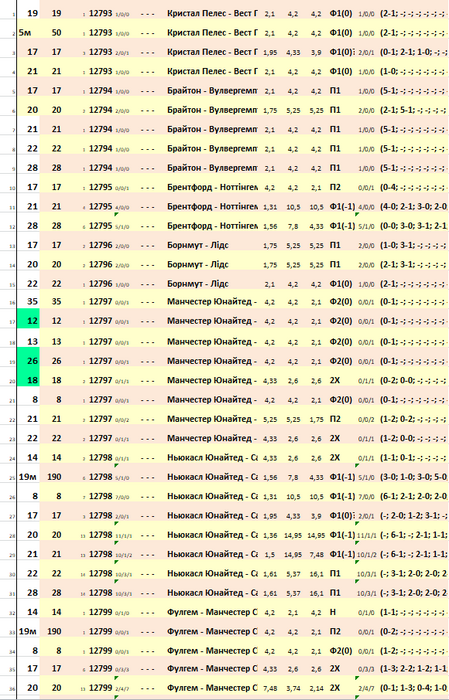
Task: Select score list (1-0; 3-1; for Борнмут
Action: [413, 245]
